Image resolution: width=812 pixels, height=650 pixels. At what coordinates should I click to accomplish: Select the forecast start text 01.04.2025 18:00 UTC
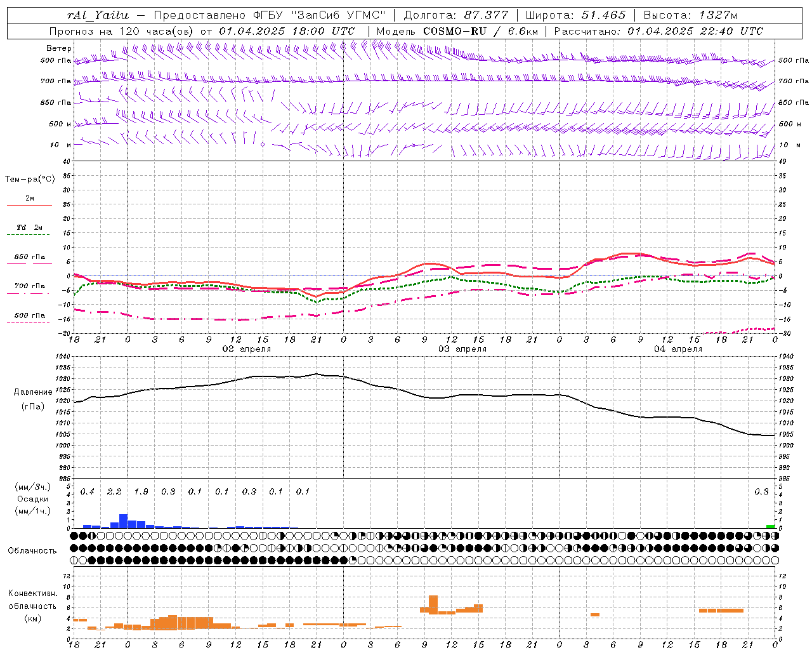tap(287, 31)
